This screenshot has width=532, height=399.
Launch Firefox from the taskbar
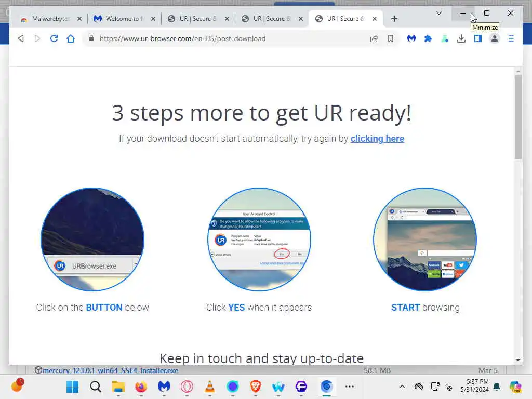point(141,387)
